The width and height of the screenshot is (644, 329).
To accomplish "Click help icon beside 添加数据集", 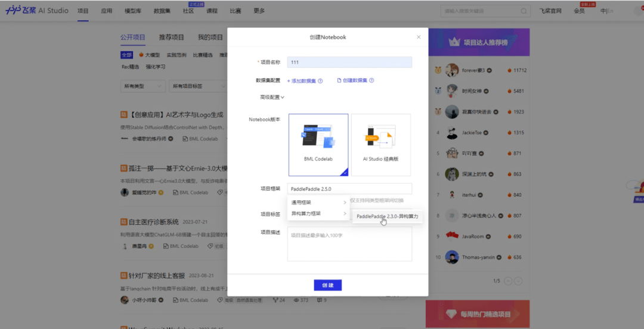I will coord(320,81).
